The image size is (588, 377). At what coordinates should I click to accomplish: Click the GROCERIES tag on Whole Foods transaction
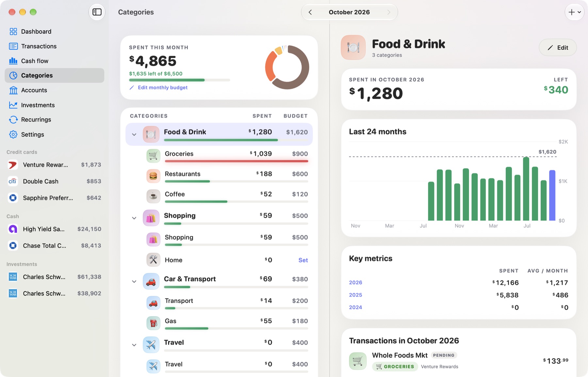395,367
